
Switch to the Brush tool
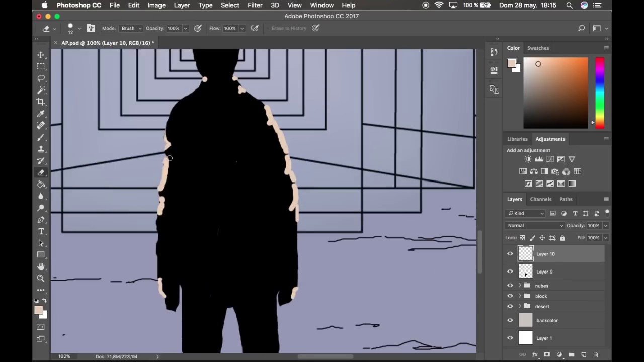[x=41, y=137]
